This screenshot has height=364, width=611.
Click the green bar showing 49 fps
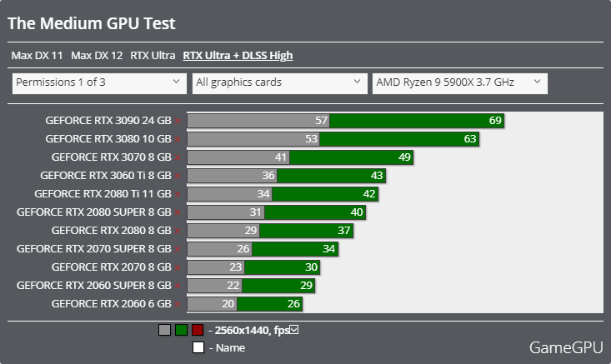pyautogui.click(x=352, y=157)
